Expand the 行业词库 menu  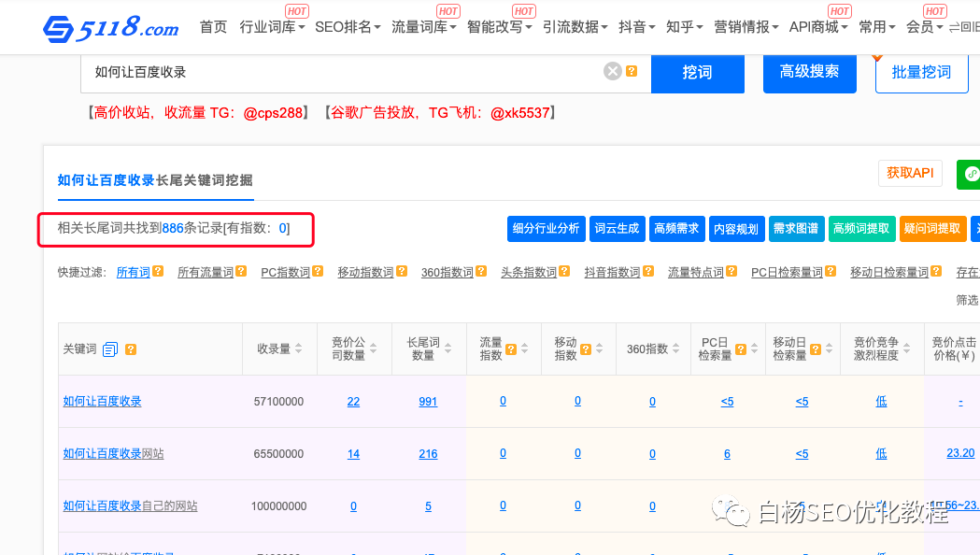[272, 27]
